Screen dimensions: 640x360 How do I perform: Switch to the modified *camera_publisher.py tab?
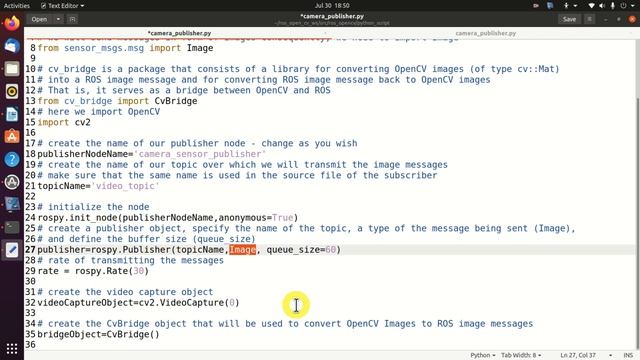(x=179, y=33)
